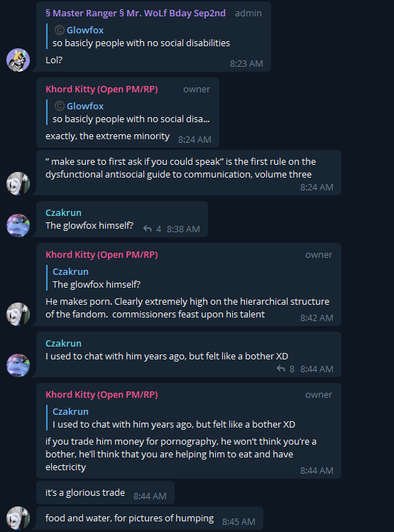Click the 'admin' badge on Master Ranger's message
The image size is (394, 532).
248,13
